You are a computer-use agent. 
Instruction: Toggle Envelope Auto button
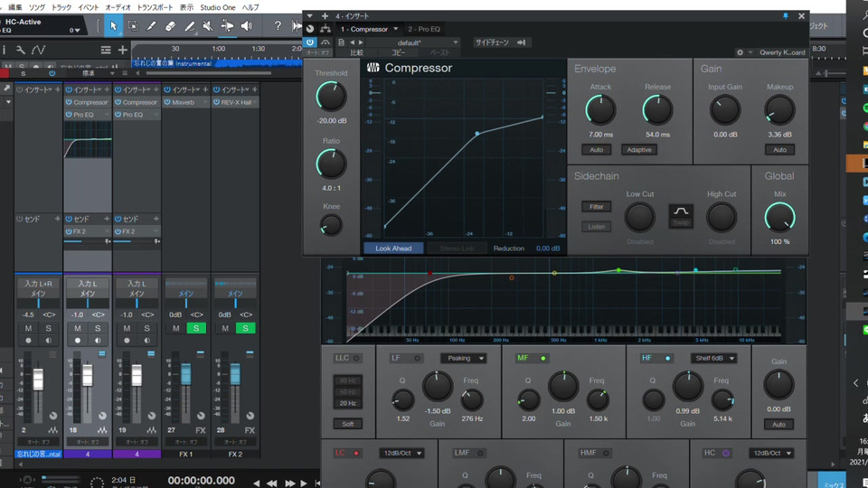[x=596, y=149]
